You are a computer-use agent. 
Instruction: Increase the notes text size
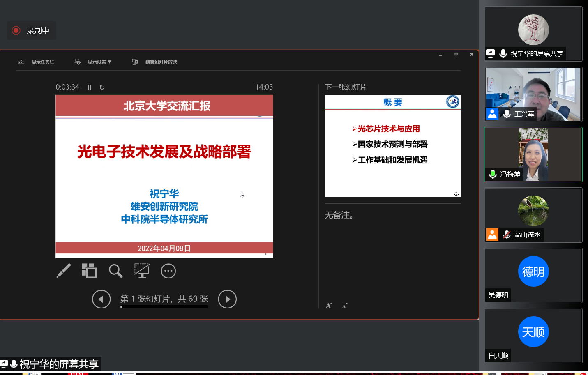coord(329,306)
